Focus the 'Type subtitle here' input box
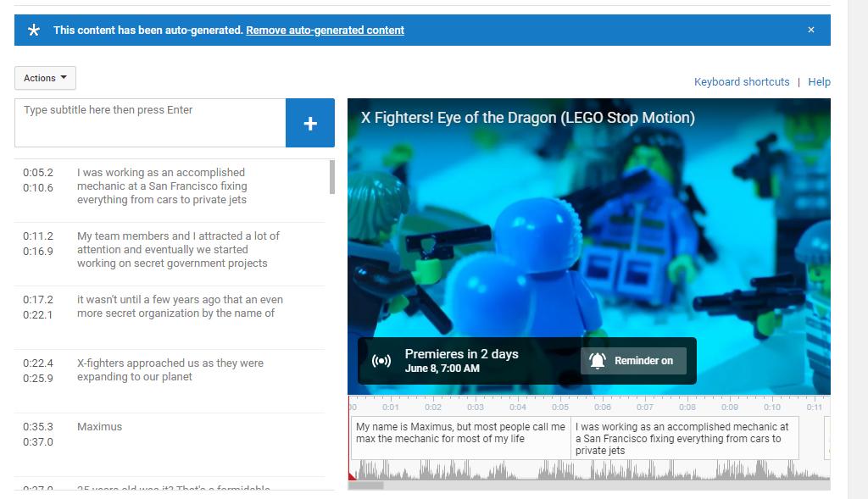The image size is (868, 499). [x=150, y=123]
